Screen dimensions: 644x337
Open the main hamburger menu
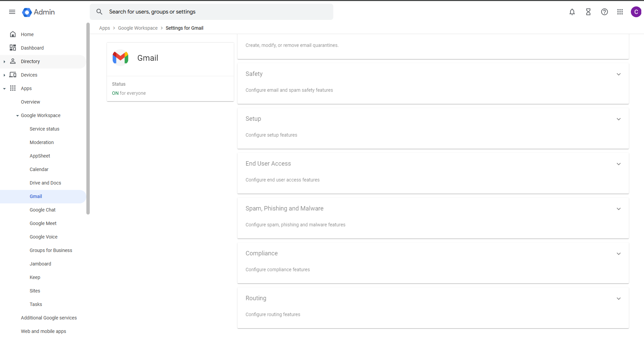12,12
